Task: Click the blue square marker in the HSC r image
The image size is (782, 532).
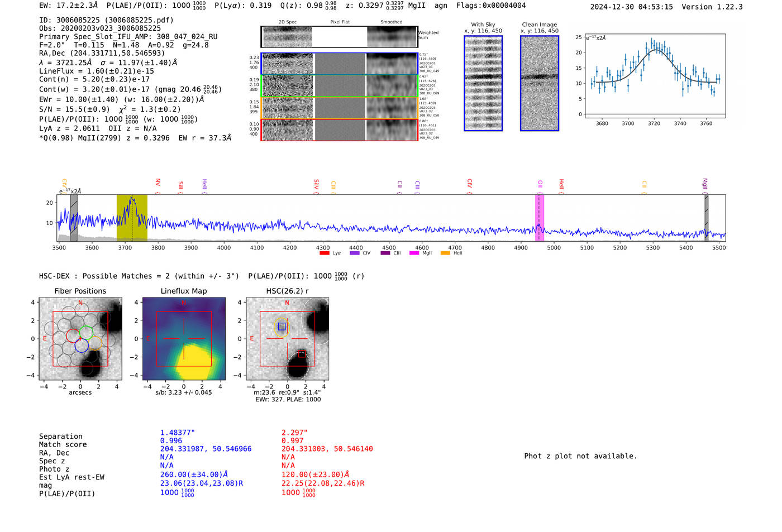Action: point(282,327)
